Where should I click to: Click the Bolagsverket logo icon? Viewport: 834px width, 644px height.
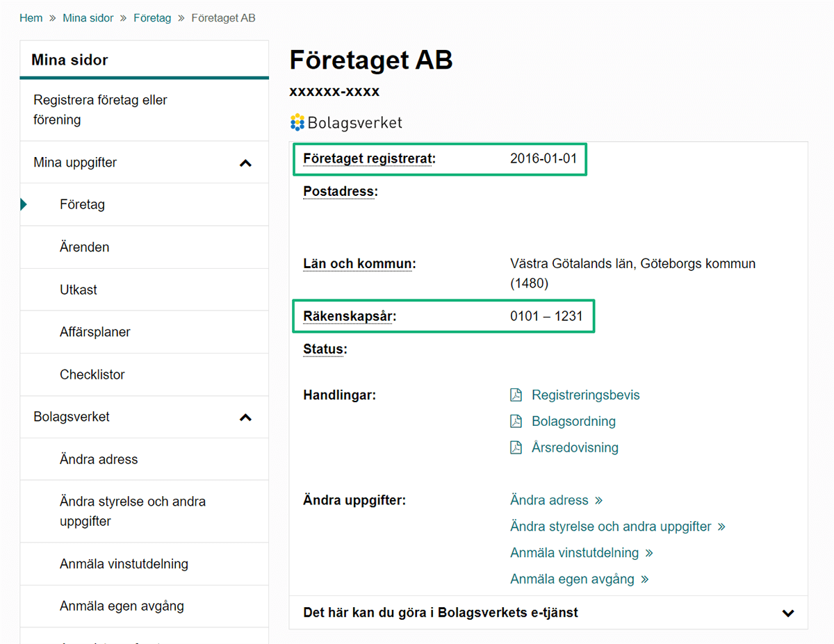pos(297,122)
